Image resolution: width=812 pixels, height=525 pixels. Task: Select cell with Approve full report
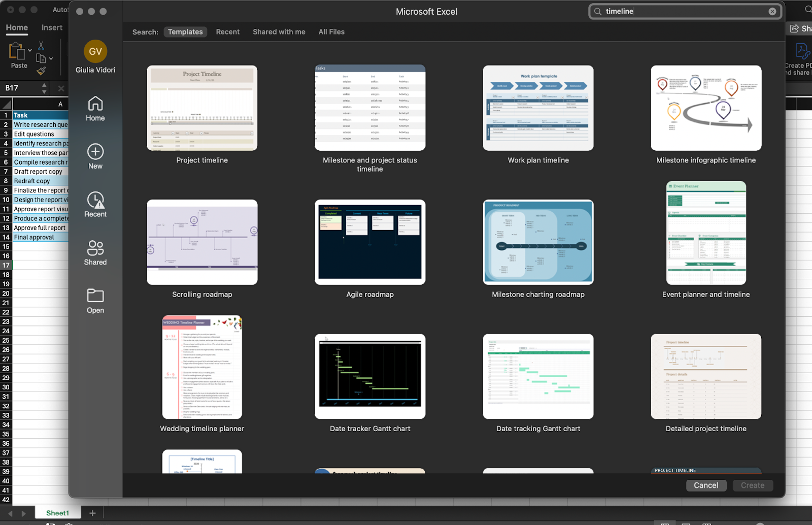click(40, 228)
